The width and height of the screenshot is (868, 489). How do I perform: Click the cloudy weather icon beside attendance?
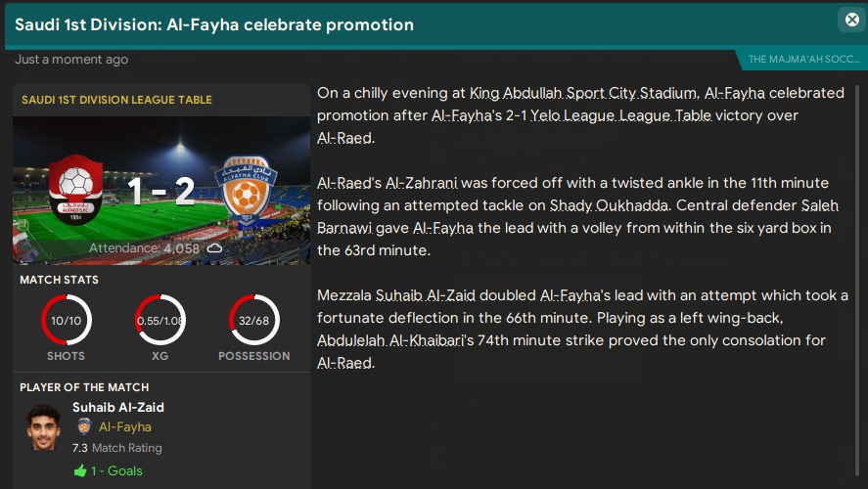coord(214,249)
